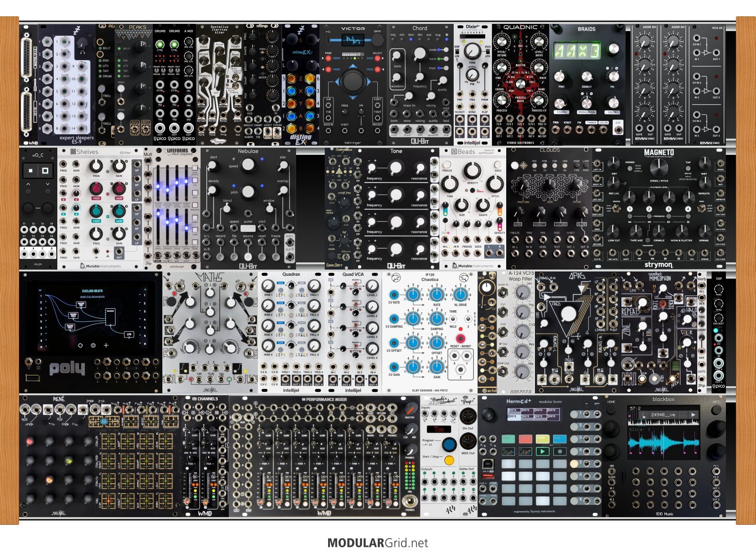Click the play arrow on the blackbox screen
This screenshot has width=756, height=553.
click(693, 414)
